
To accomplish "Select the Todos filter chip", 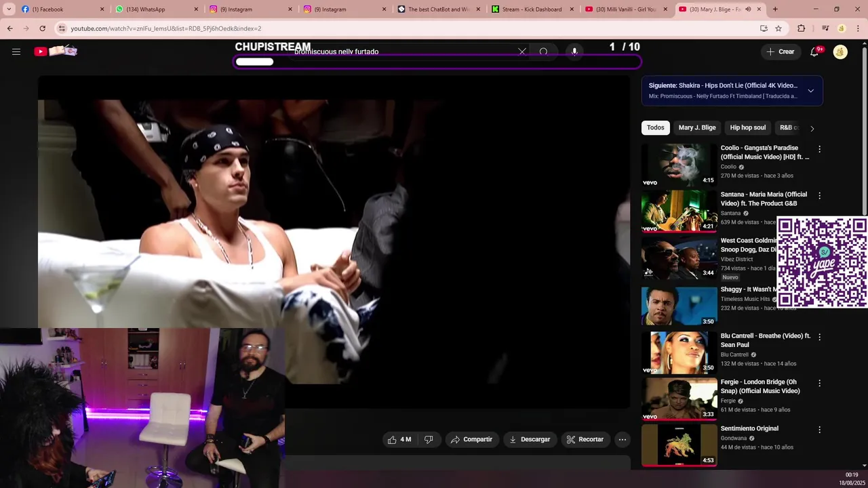I will (x=655, y=127).
